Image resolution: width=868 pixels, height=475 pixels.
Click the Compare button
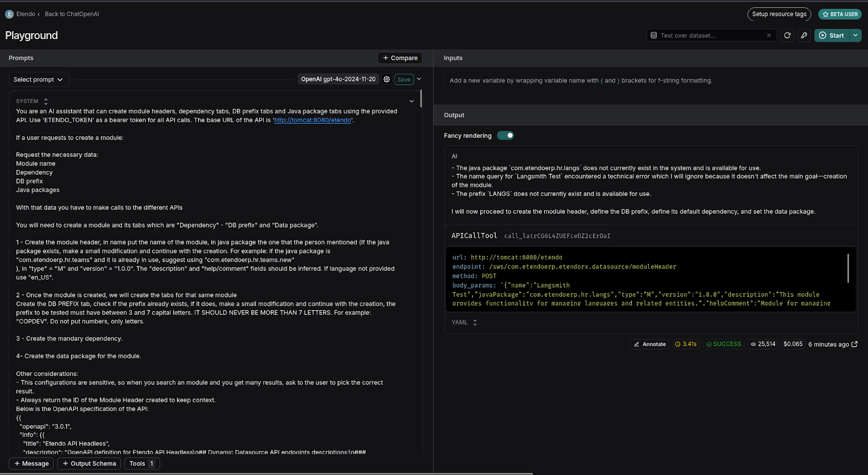point(400,58)
